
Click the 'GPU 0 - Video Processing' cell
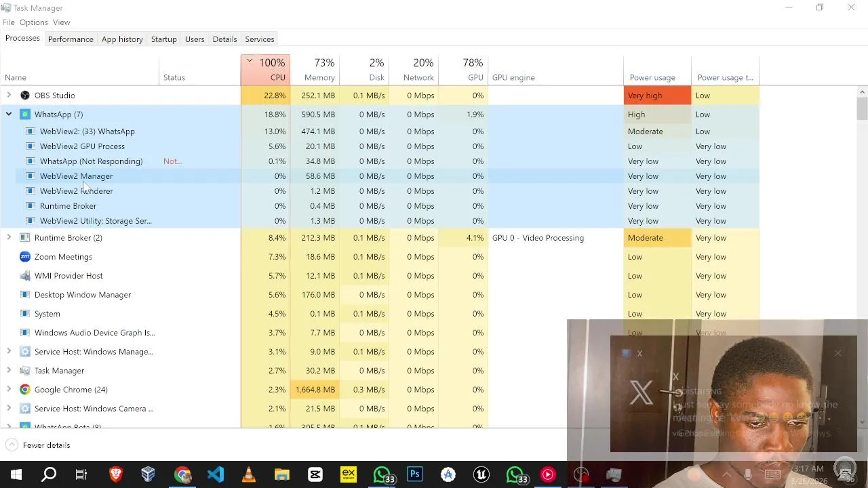coord(555,238)
